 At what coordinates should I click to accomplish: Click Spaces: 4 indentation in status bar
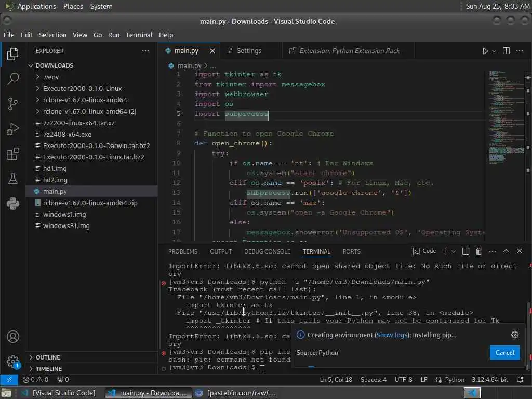373,380
